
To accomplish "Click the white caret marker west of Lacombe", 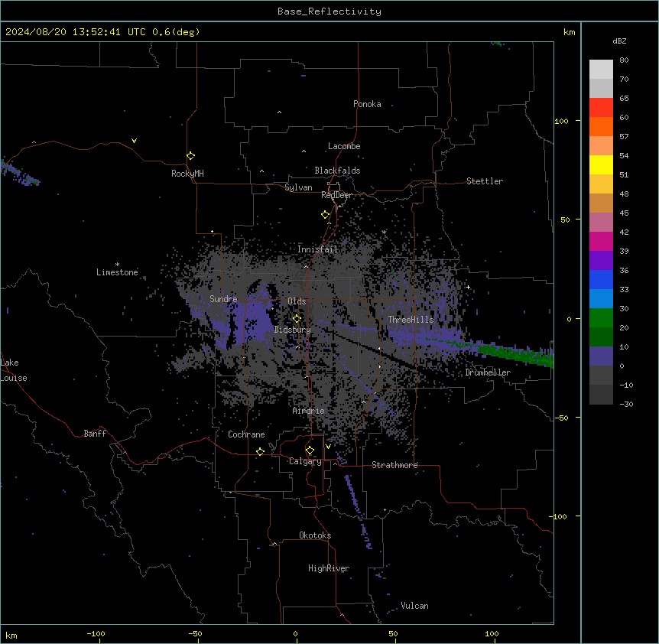I will [x=304, y=151].
